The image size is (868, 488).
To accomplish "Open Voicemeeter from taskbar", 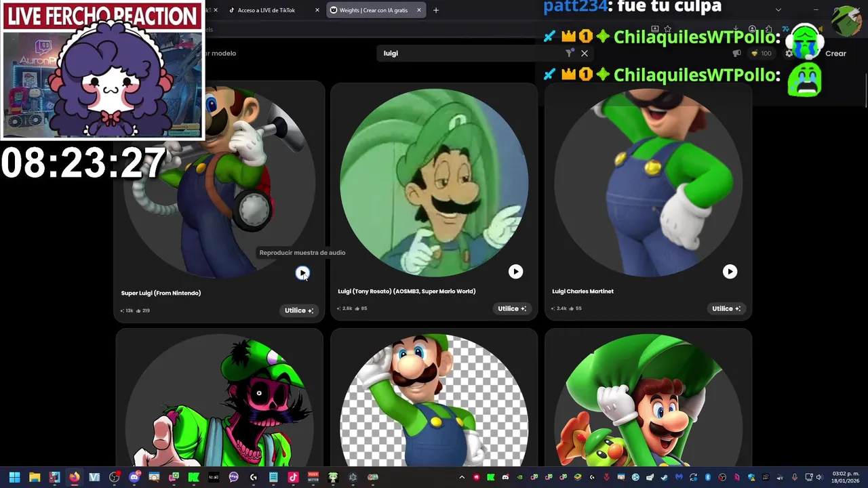I will pos(313,477).
